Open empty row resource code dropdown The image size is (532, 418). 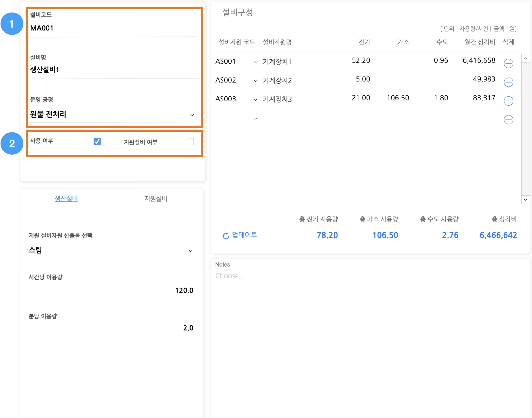(x=255, y=118)
